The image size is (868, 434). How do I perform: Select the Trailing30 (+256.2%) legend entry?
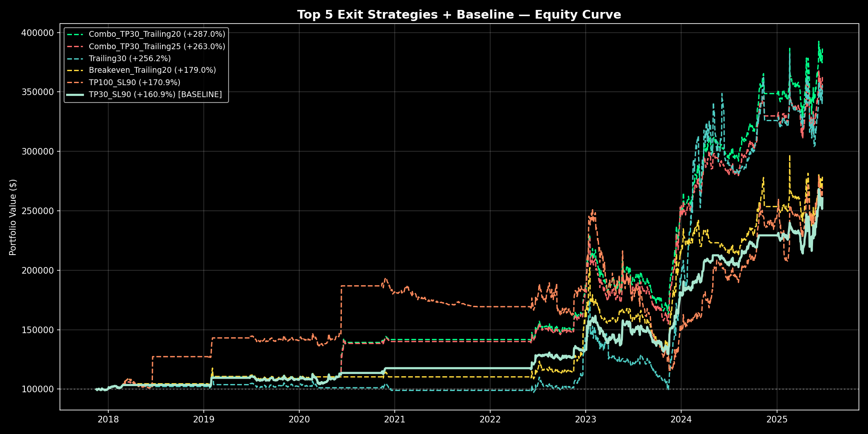point(129,58)
